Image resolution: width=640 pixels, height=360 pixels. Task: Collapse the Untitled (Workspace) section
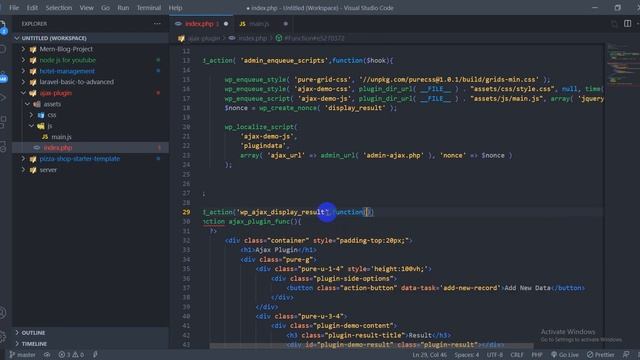click(x=90, y=38)
